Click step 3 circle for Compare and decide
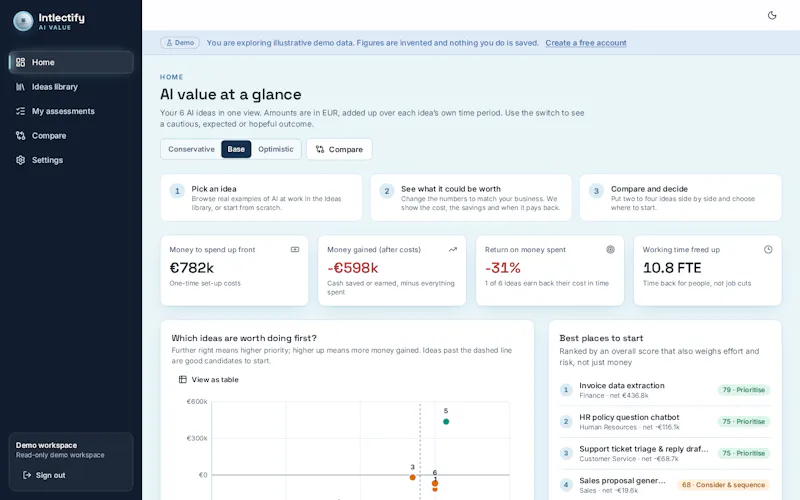The width and height of the screenshot is (800, 500). pos(596,191)
